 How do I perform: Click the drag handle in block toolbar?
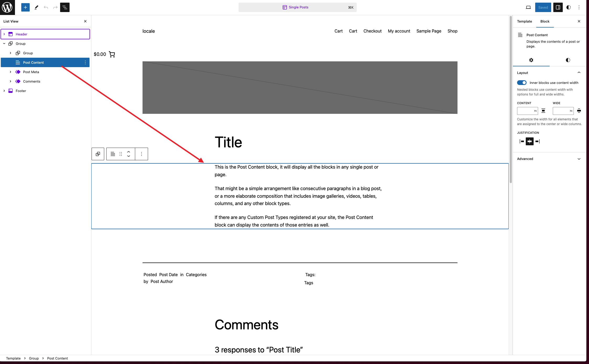121,154
